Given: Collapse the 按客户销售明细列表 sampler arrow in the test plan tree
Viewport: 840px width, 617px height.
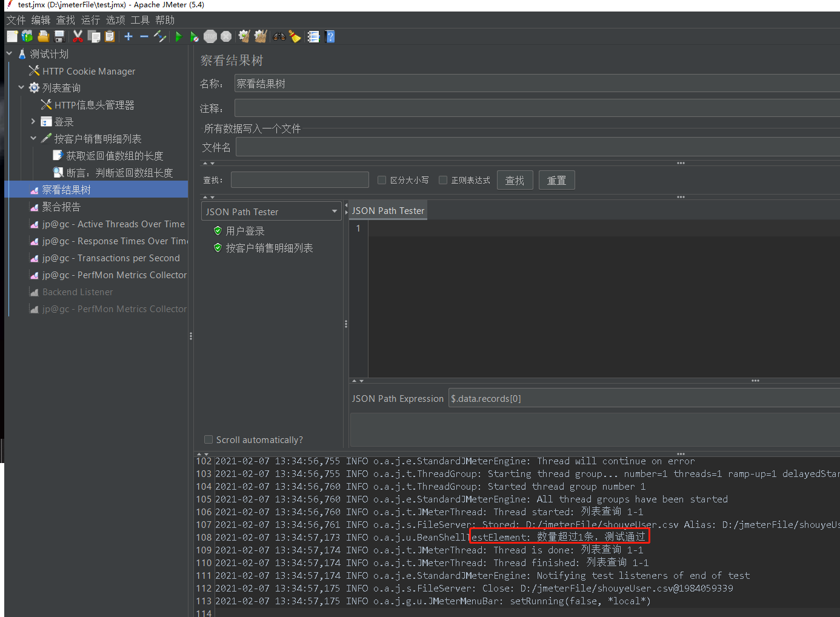Looking at the screenshot, I should click(x=33, y=139).
